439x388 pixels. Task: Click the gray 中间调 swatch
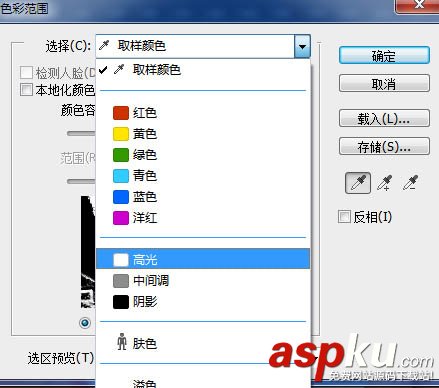pos(121,281)
